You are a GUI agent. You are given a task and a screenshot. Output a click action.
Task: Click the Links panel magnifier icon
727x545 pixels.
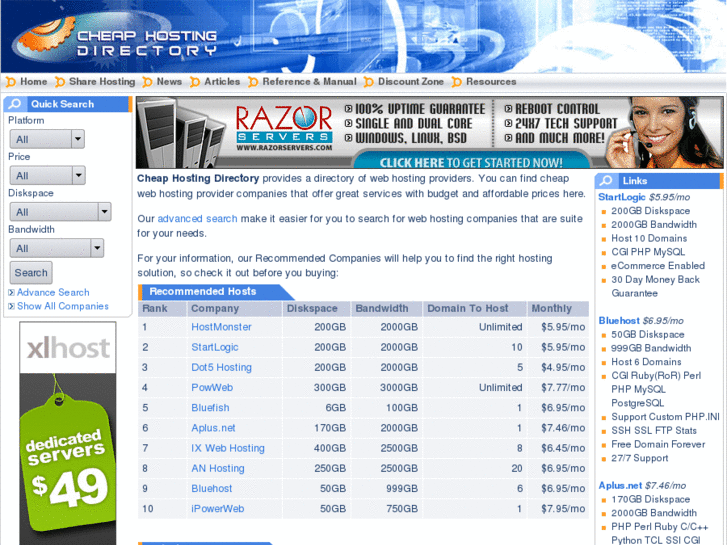pos(606,181)
